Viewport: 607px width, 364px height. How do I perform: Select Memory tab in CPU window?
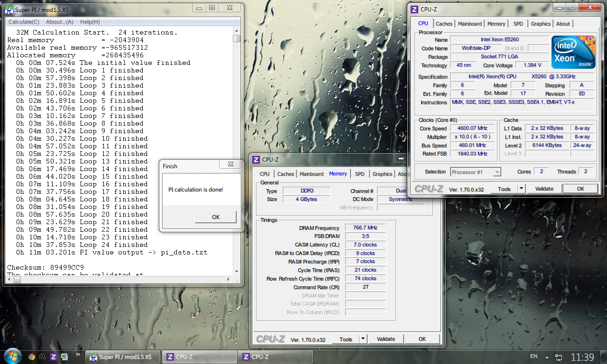click(x=496, y=24)
